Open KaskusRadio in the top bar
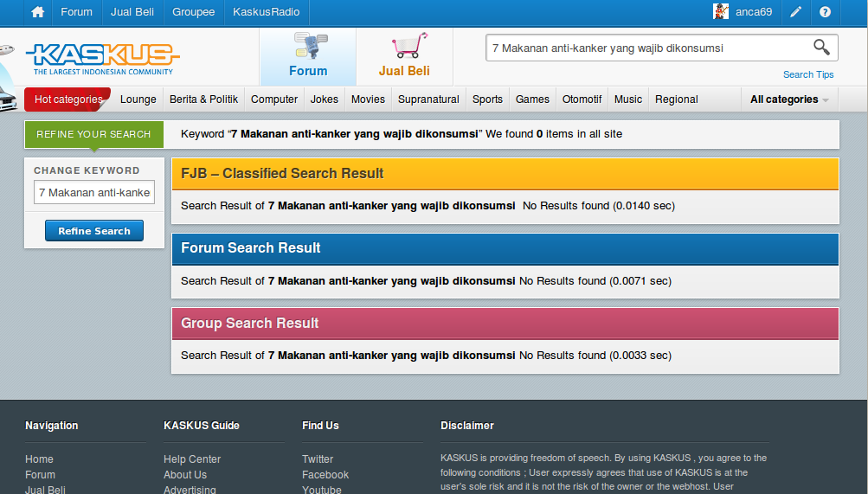The height and width of the screenshot is (494, 868). click(x=267, y=11)
